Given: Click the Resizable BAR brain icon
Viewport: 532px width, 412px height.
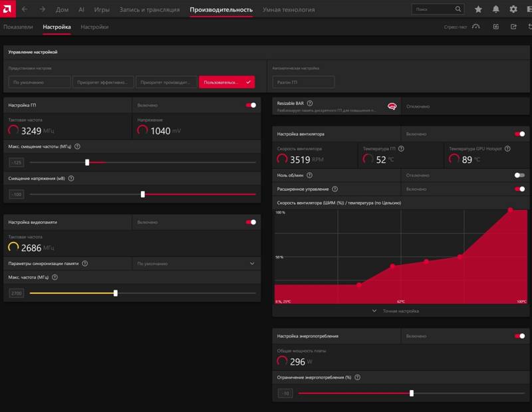Looking at the screenshot, I should coord(392,106).
